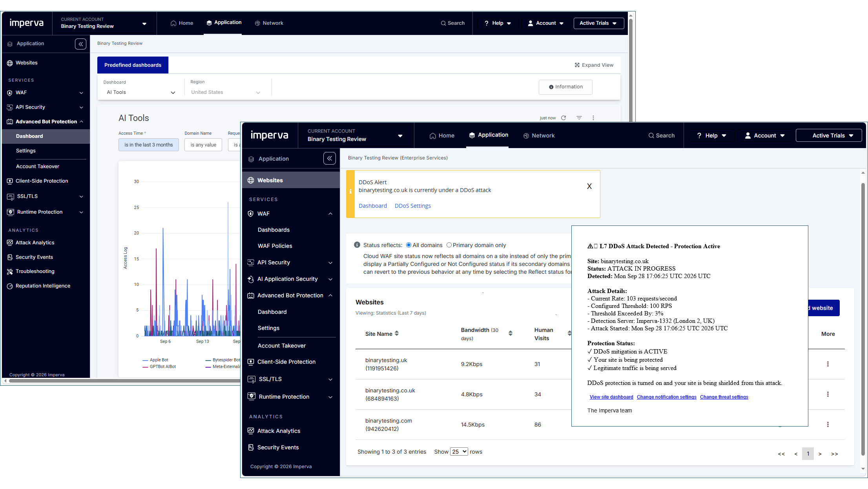The width and height of the screenshot is (868, 489).
Task: Open the Dashboard link in DDoS Alert
Action: pyautogui.click(x=372, y=206)
